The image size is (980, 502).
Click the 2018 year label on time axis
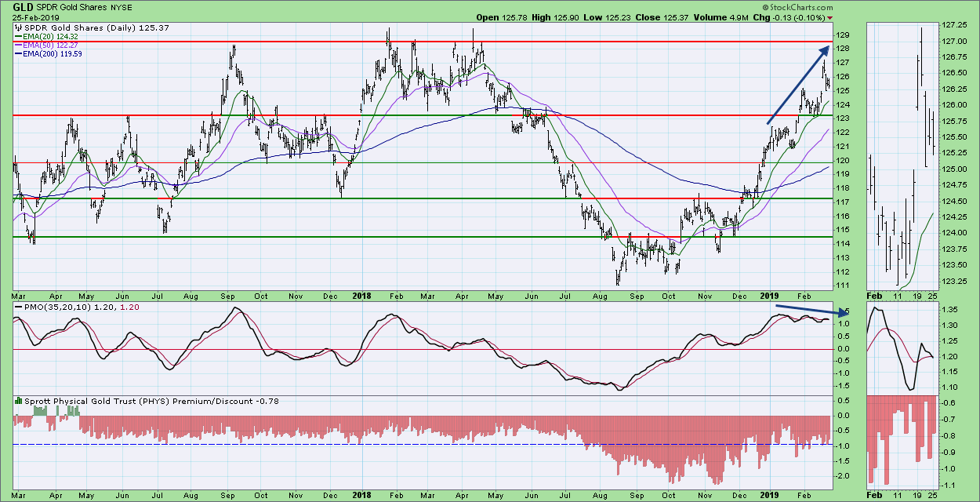pos(364,297)
